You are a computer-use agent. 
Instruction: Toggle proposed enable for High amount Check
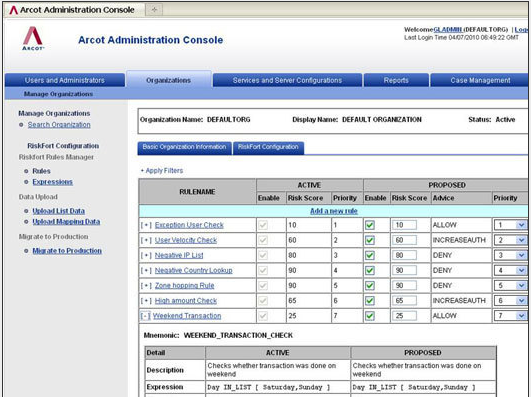point(370,300)
